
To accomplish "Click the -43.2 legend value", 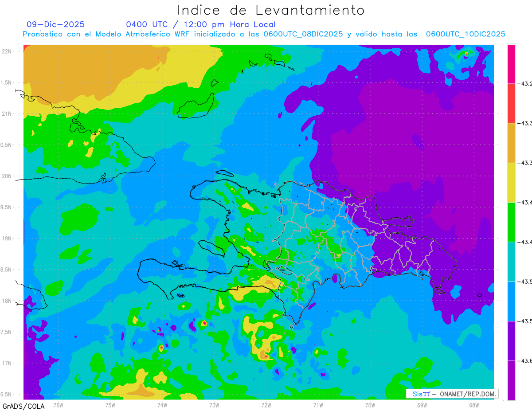I will [526, 83].
